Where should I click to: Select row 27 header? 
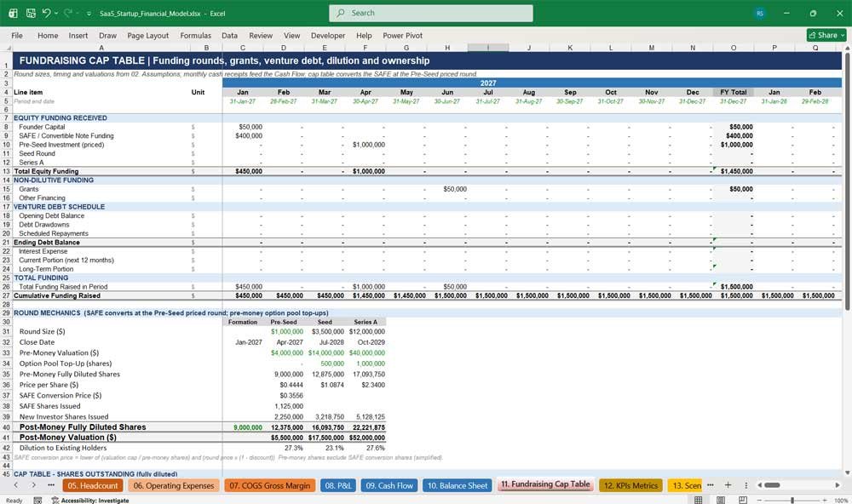coord(6,295)
